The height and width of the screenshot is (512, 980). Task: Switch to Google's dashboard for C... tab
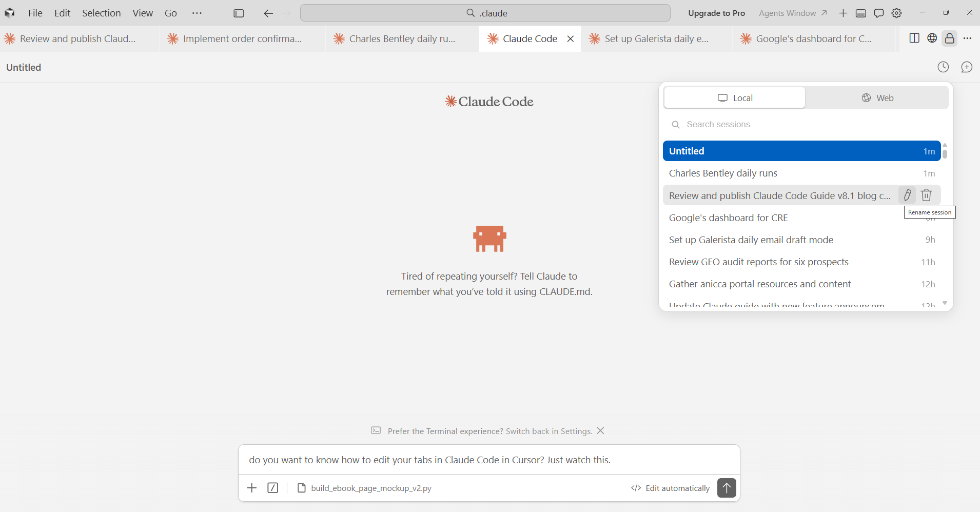pyautogui.click(x=816, y=38)
